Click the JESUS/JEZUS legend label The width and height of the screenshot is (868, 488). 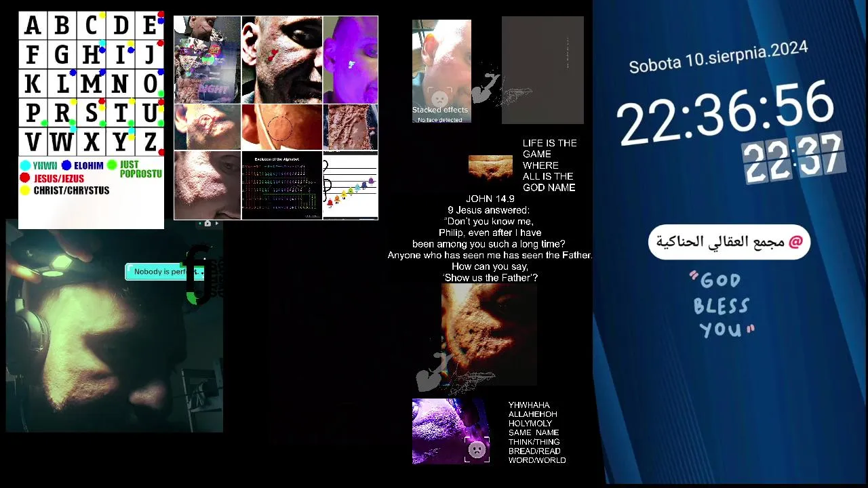coord(59,178)
